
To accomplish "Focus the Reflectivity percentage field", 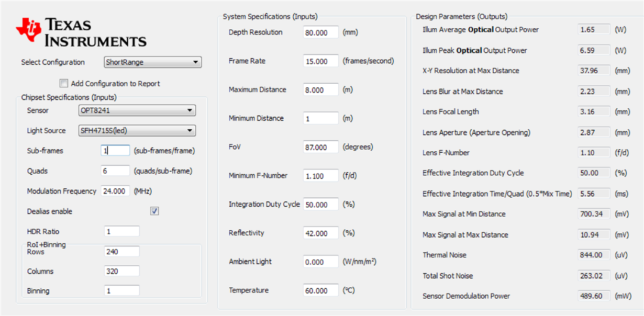I will (321, 233).
